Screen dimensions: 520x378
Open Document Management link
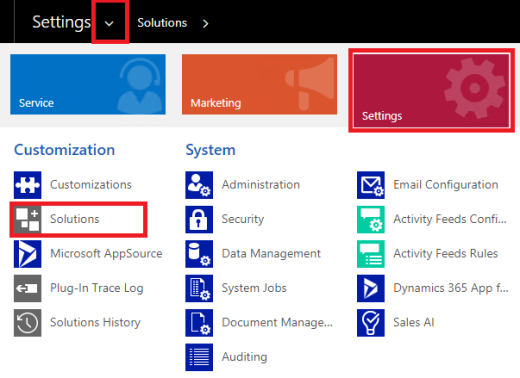[x=277, y=323]
